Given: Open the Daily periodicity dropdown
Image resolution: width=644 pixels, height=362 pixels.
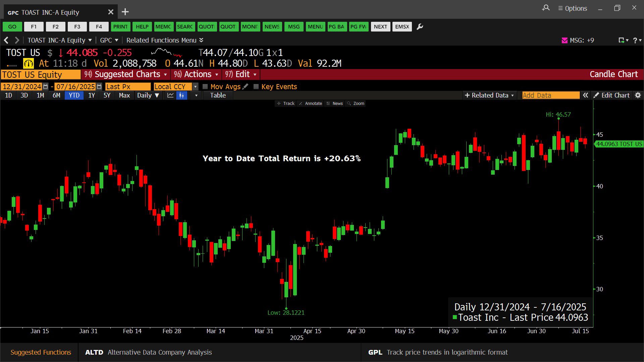Looking at the screenshot, I should coord(148,96).
